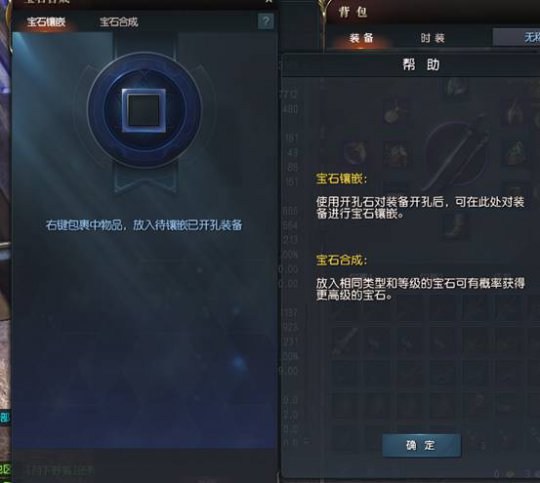Click the dimmed helmet equipment slot
The image size is (540, 483).
(456, 88)
